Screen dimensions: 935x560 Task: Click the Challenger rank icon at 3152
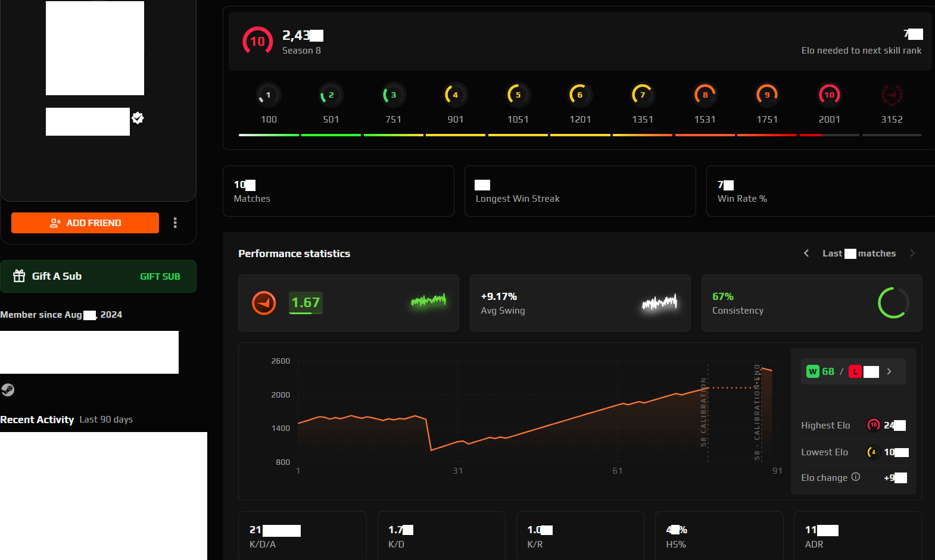(x=892, y=95)
